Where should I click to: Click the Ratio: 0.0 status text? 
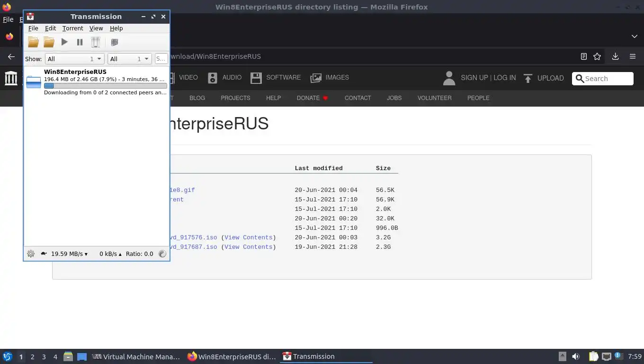pyautogui.click(x=139, y=254)
